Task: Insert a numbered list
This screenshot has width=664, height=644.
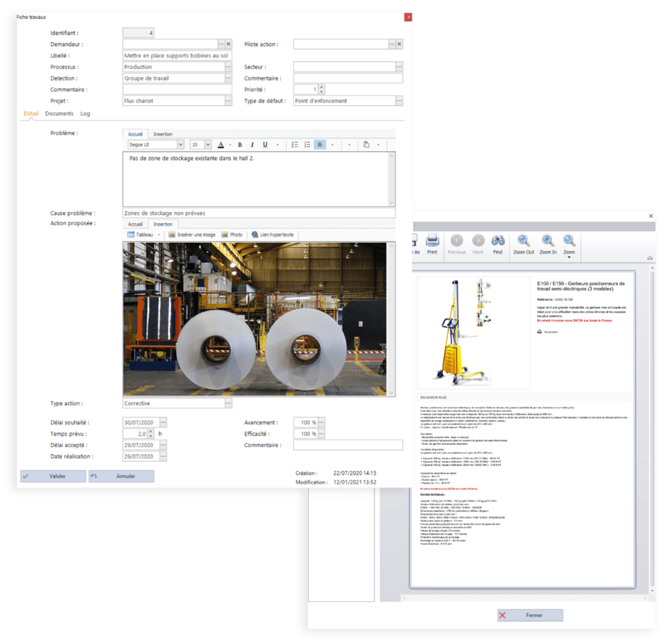Action: point(307,145)
